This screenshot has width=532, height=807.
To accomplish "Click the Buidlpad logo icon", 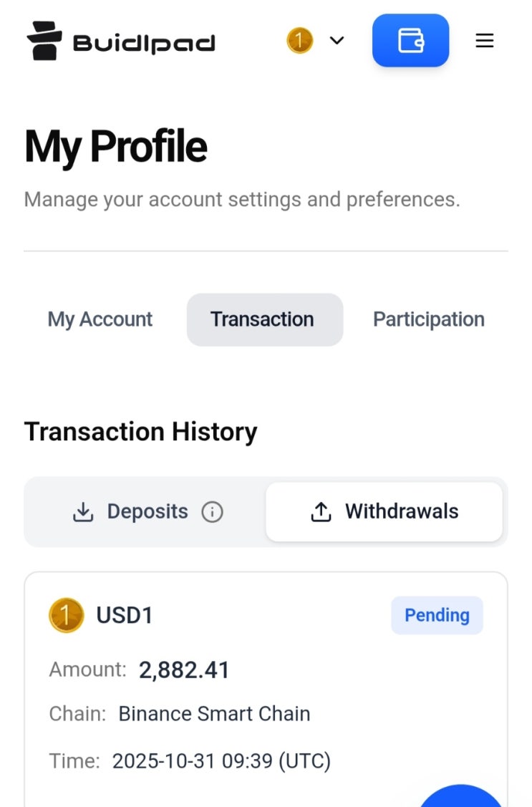I will coord(44,41).
